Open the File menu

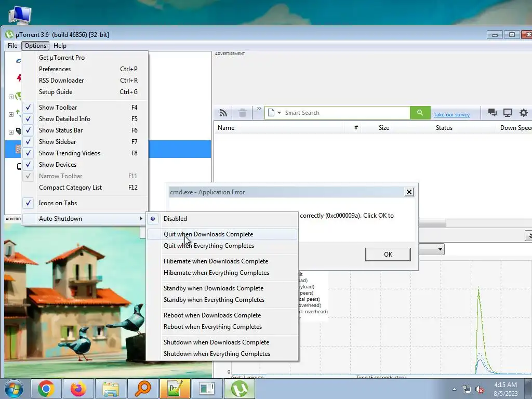(x=12, y=46)
